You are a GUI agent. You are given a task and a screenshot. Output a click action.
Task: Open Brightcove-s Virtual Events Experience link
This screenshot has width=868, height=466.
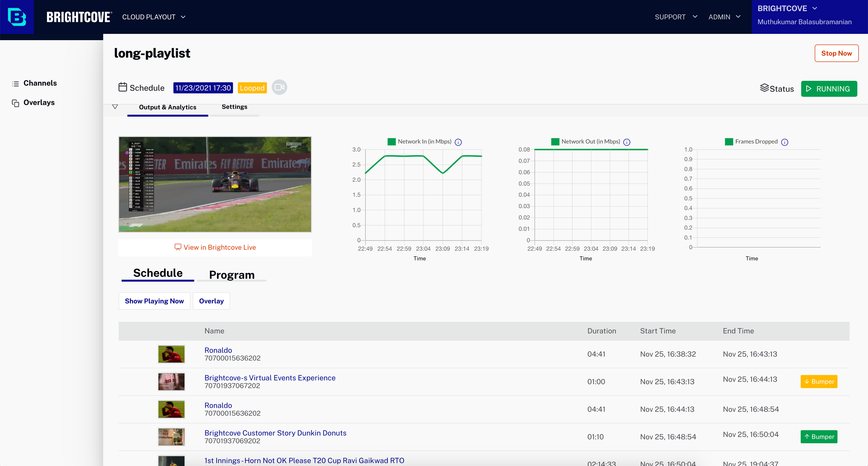coord(270,378)
